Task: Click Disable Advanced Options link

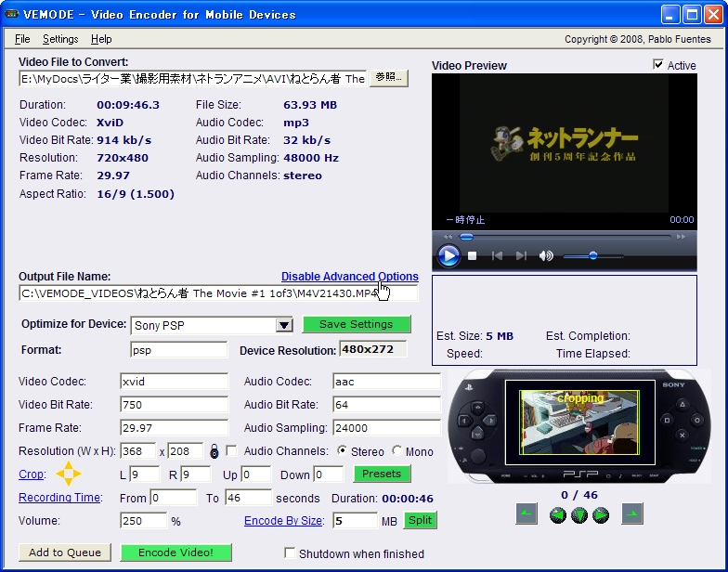Action: [349, 277]
